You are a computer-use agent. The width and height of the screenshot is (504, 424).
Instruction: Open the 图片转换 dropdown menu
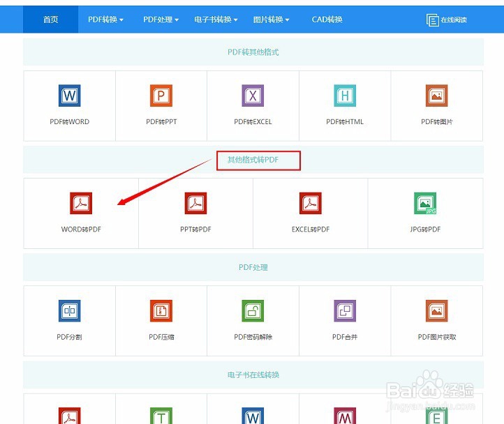[272, 20]
